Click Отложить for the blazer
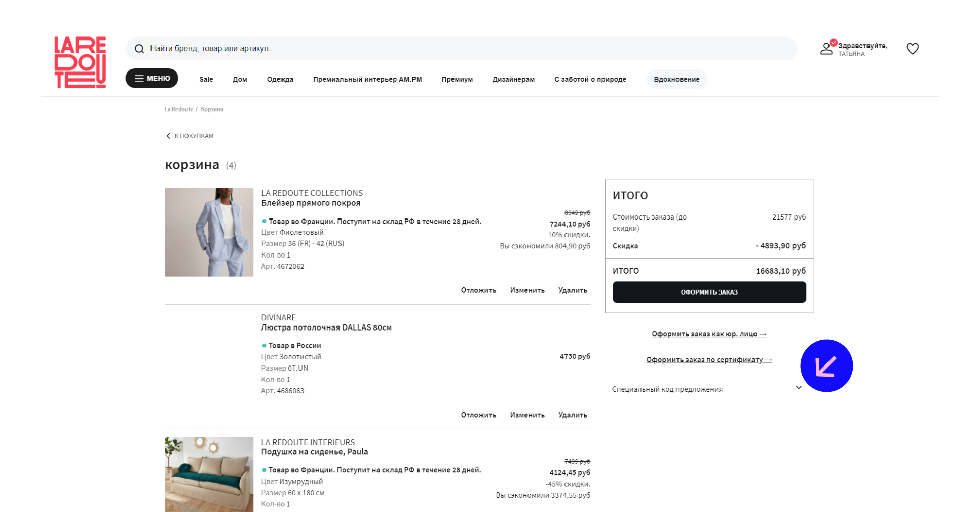Image resolution: width=980 pixels, height=512 pixels. pyautogui.click(x=478, y=290)
